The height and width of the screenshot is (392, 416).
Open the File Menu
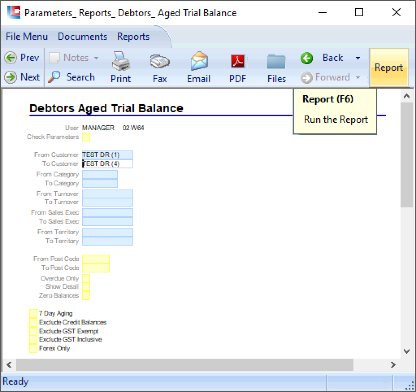pyautogui.click(x=27, y=37)
